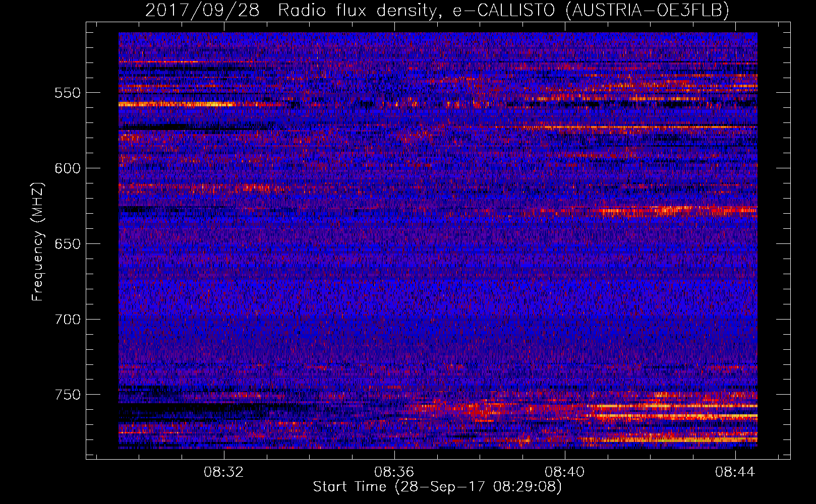This screenshot has height=504, width=816.
Task: Click the 650 frequency tick label
Action: click(x=68, y=244)
